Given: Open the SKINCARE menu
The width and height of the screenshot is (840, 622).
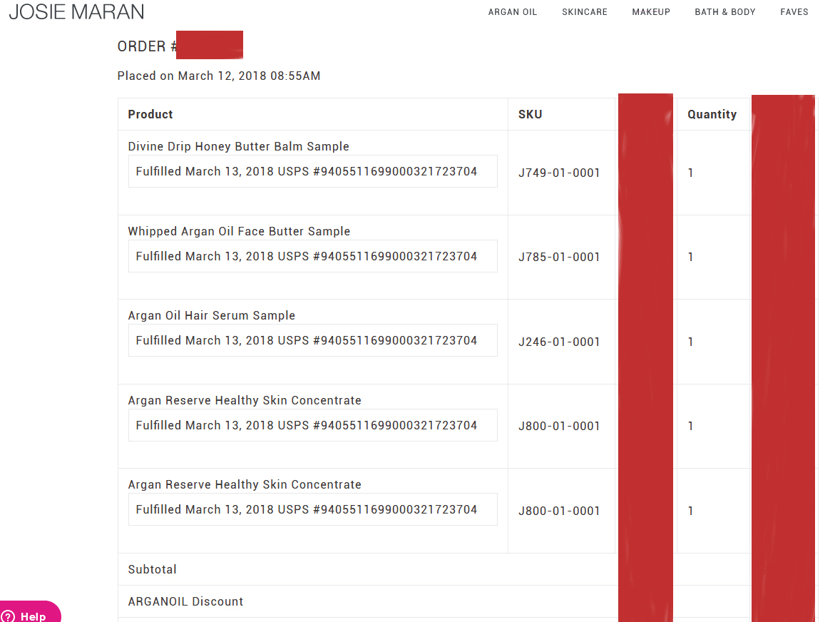Looking at the screenshot, I should coord(585,12).
